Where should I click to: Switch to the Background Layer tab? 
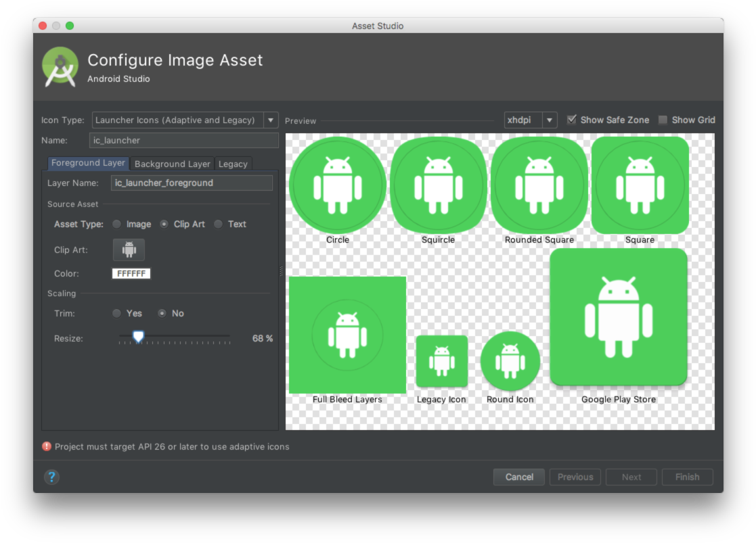pos(172,164)
